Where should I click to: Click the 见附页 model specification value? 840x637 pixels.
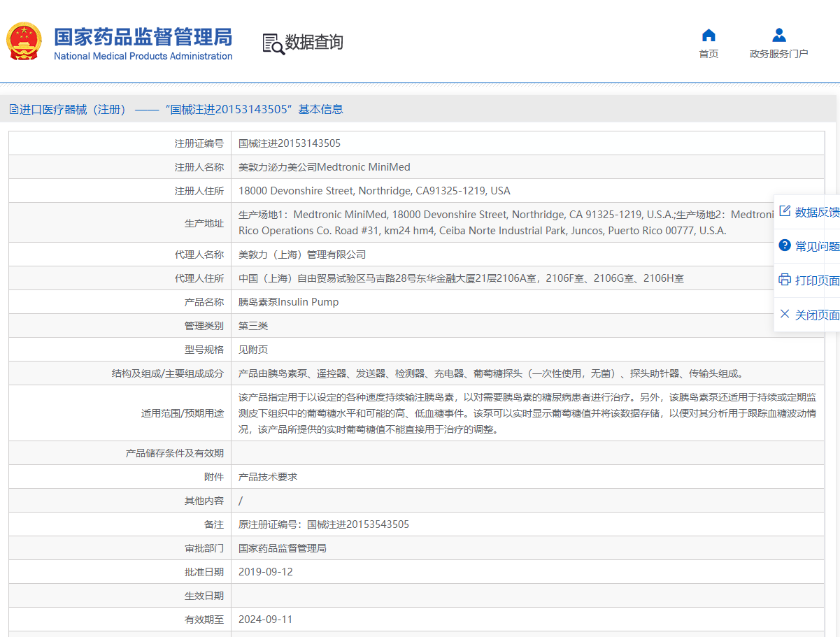(253, 350)
